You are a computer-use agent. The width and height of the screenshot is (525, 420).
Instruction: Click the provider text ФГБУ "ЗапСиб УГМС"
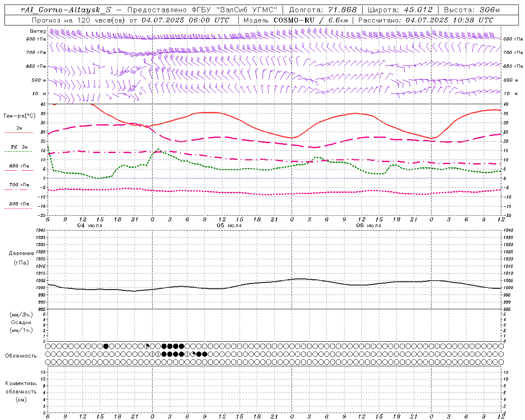tap(234, 10)
